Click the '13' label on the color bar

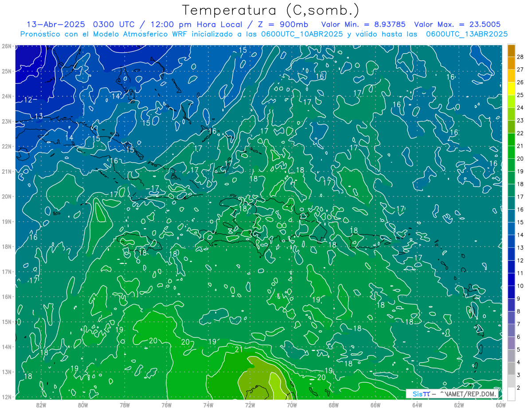pyautogui.click(x=520, y=247)
